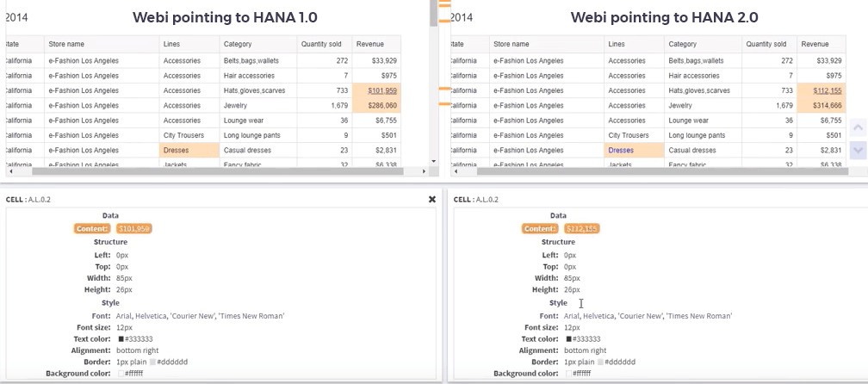Click the up arrow navigation button
Image resolution: width=868 pixels, height=384 pixels.
(x=858, y=128)
